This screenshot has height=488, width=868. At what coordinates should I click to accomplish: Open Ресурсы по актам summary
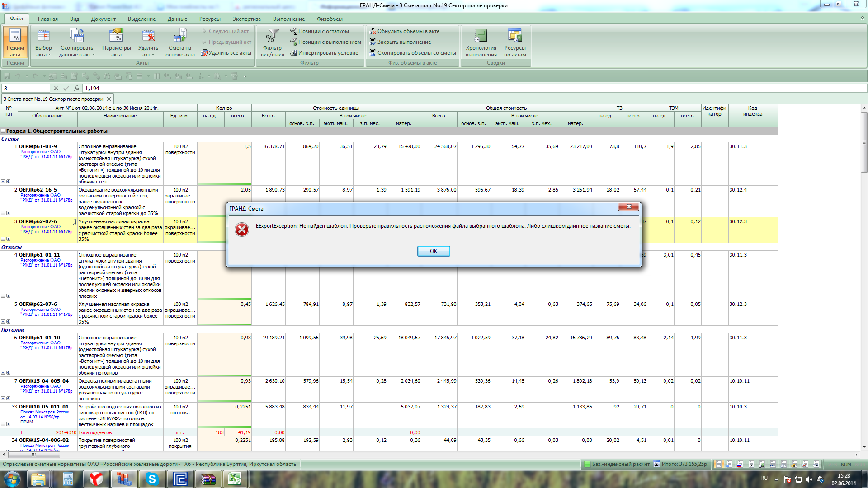coord(515,42)
